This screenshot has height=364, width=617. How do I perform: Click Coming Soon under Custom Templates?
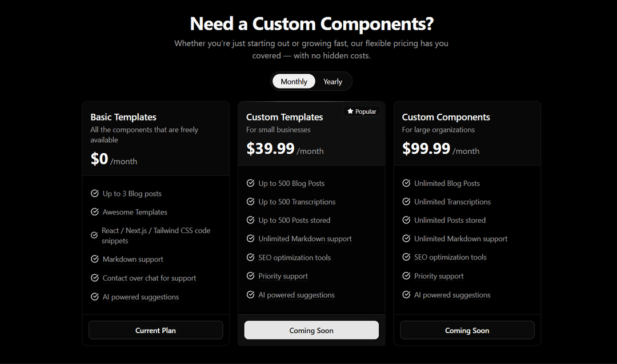(311, 330)
